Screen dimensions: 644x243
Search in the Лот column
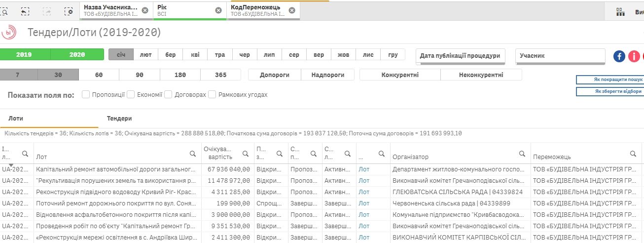pos(194,154)
